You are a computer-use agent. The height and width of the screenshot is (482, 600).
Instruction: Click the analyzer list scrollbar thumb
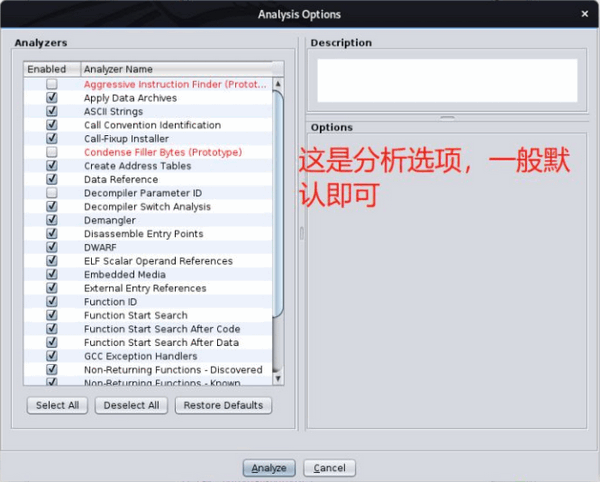coord(278,204)
